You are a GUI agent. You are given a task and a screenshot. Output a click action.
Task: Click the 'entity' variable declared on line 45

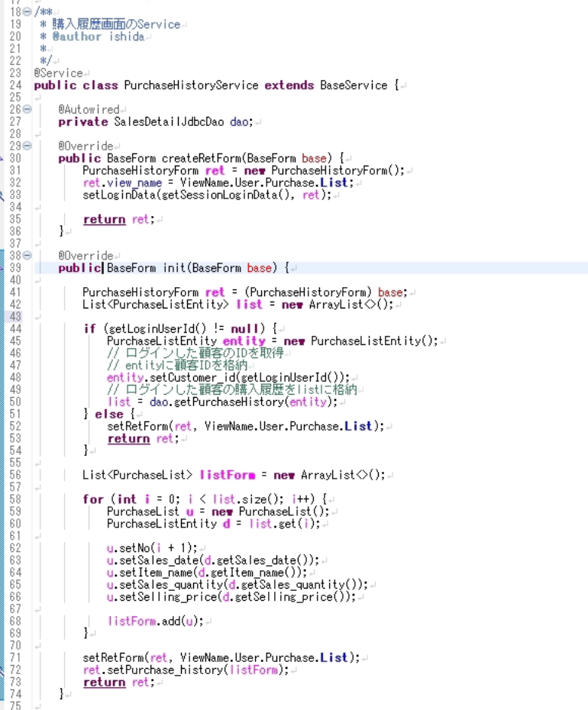(x=244, y=340)
